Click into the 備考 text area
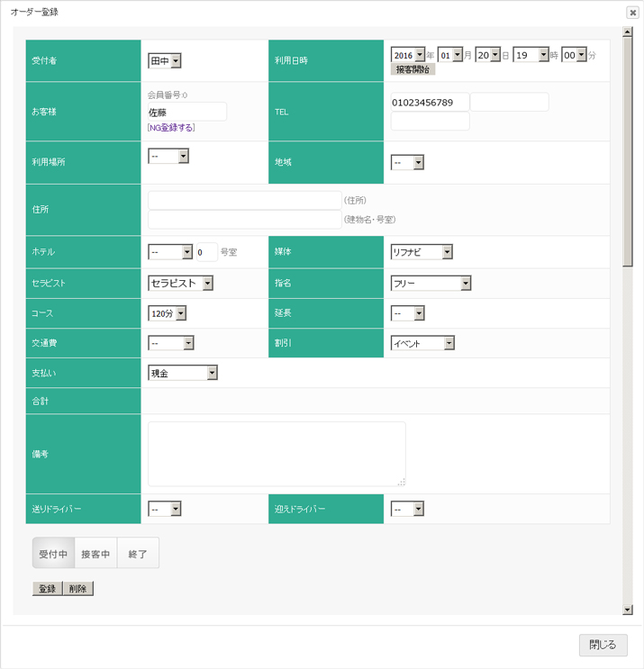This screenshot has height=669, width=644. 277,454
